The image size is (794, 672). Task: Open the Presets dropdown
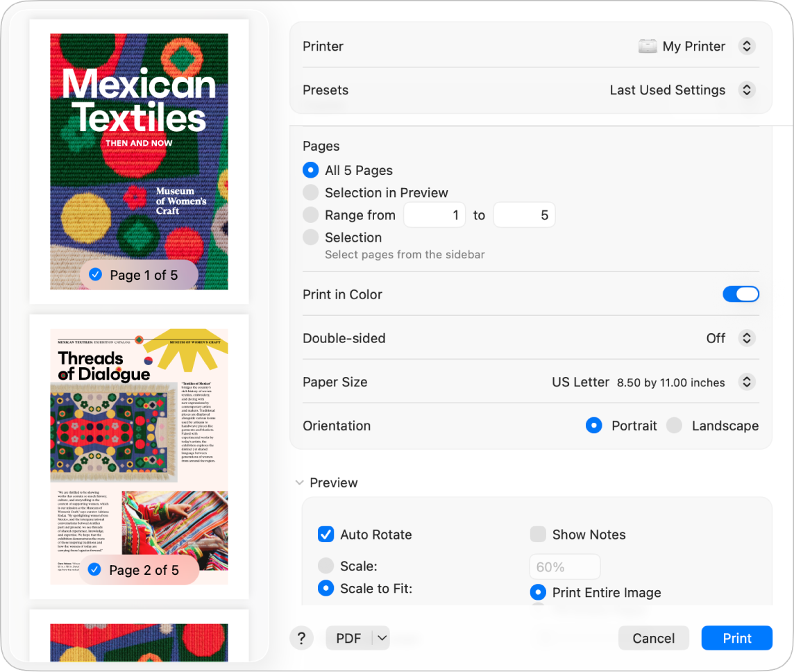click(x=747, y=90)
